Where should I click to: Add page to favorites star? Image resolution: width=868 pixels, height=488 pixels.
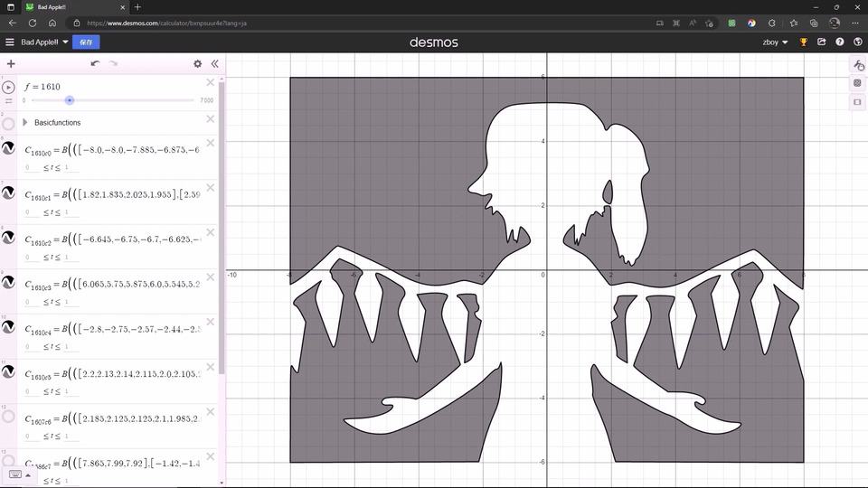point(709,23)
